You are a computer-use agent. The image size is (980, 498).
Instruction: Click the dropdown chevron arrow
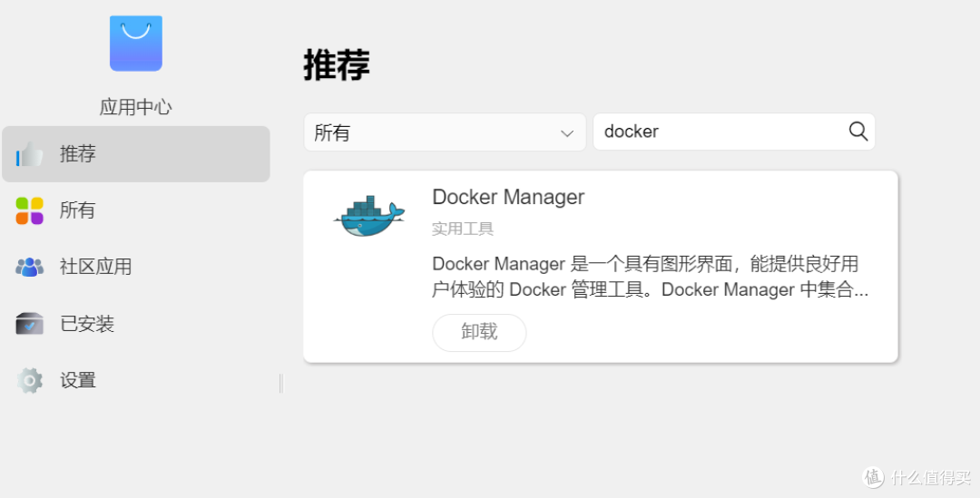pyautogui.click(x=567, y=133)
